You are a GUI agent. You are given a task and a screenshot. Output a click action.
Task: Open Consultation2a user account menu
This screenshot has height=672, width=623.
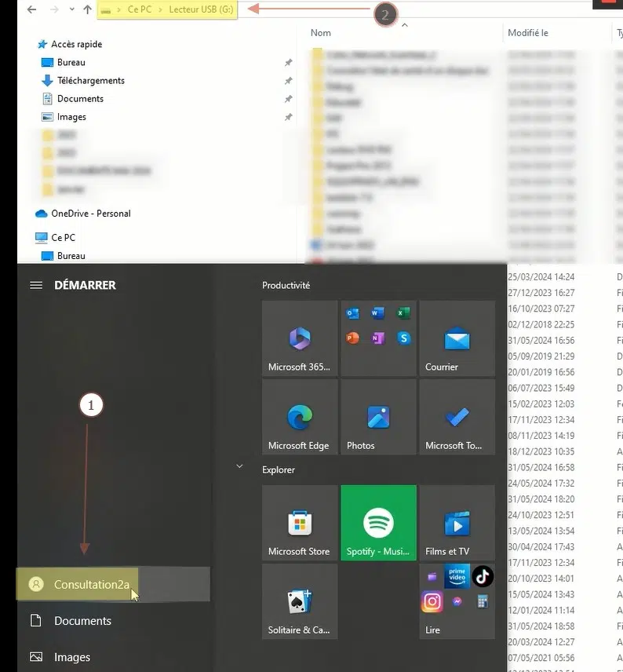click(114, 585)
